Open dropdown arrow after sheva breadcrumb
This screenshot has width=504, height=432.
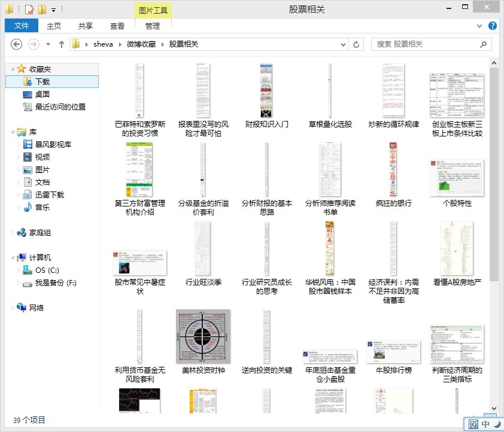pos(120,44)
